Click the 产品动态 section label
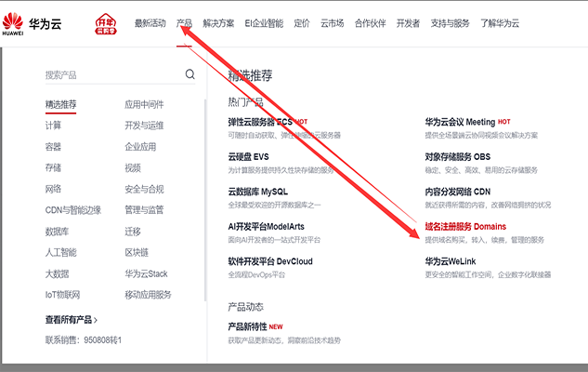This screenshot has width=588, height=372. [x=245, y=307]
